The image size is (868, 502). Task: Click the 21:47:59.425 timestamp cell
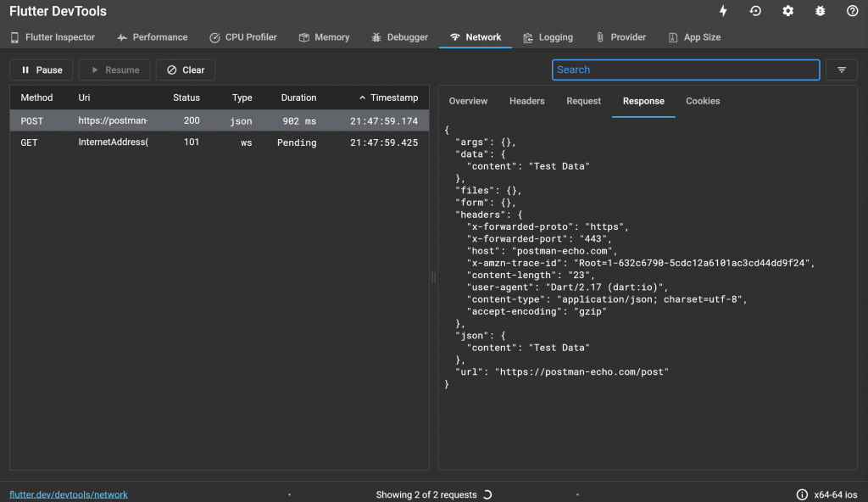pos(384,142)
